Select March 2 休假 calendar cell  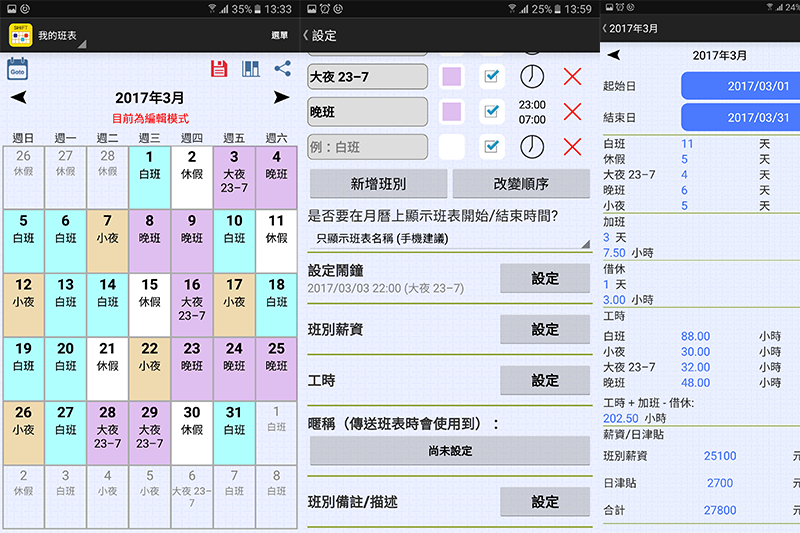pyautogui.click(x=192, y=177)
